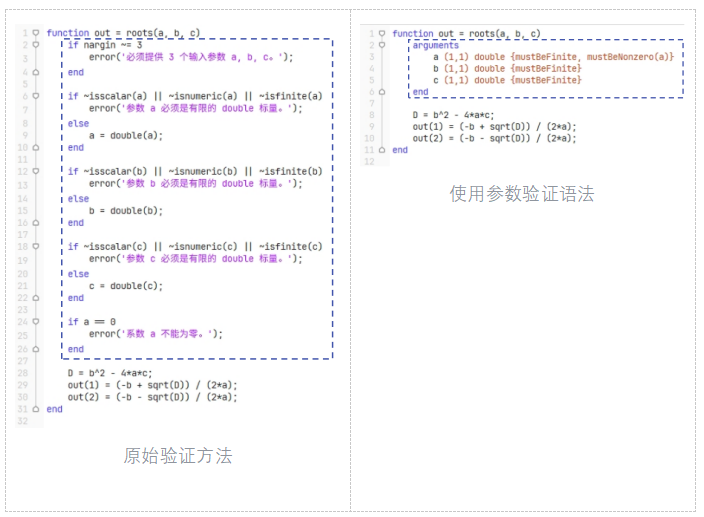Place cursor on 'D = b^2 - 4*a*c' in right editor
This screenshot has width=704, height=517.
(x=452, y=115)
